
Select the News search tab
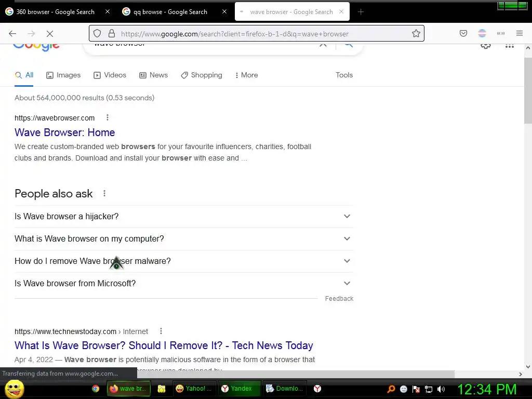153,75
